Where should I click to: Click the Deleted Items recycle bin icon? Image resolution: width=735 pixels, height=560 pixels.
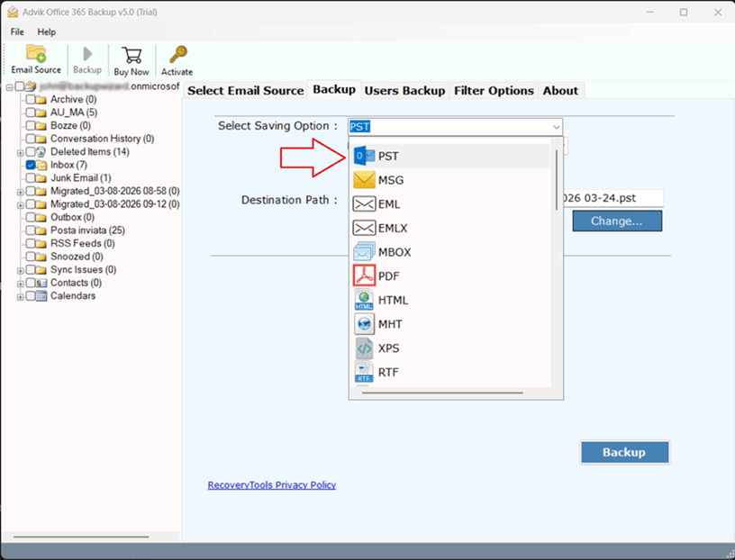(x=41, y=152)
